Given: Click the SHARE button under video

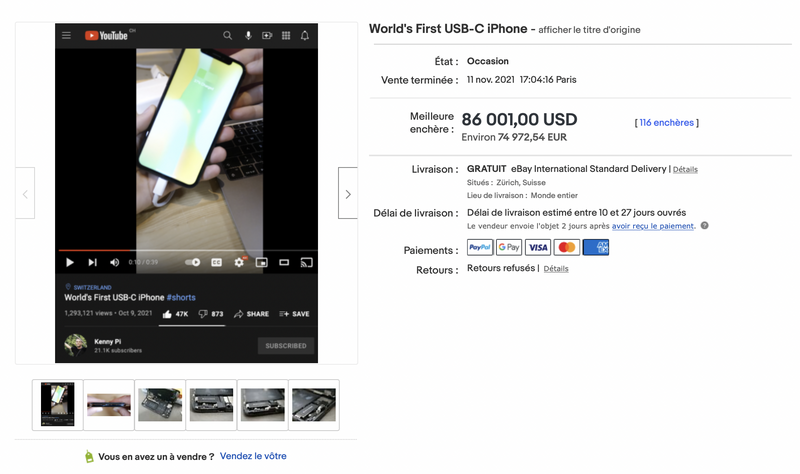Looking at the screenshot, I should pyautogui.click(x=251, y=314).
